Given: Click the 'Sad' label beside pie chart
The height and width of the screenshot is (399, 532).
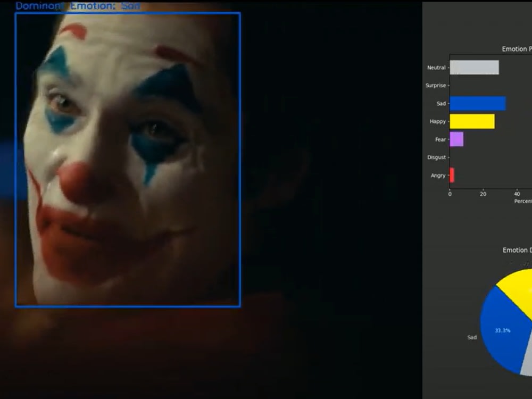Looking at the screenshot, I should (x=472, y=337).
